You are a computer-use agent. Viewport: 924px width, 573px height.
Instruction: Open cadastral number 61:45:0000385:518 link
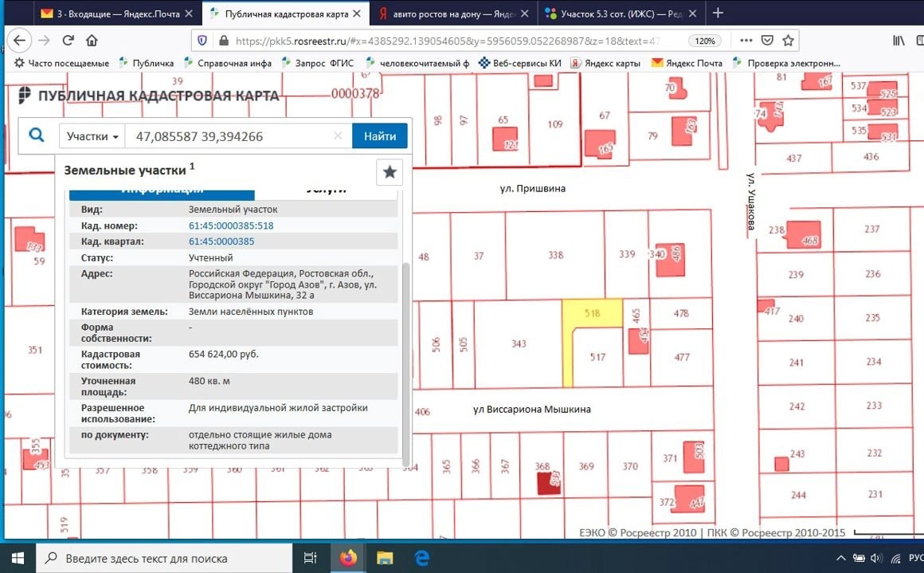(x=231, y=226)
